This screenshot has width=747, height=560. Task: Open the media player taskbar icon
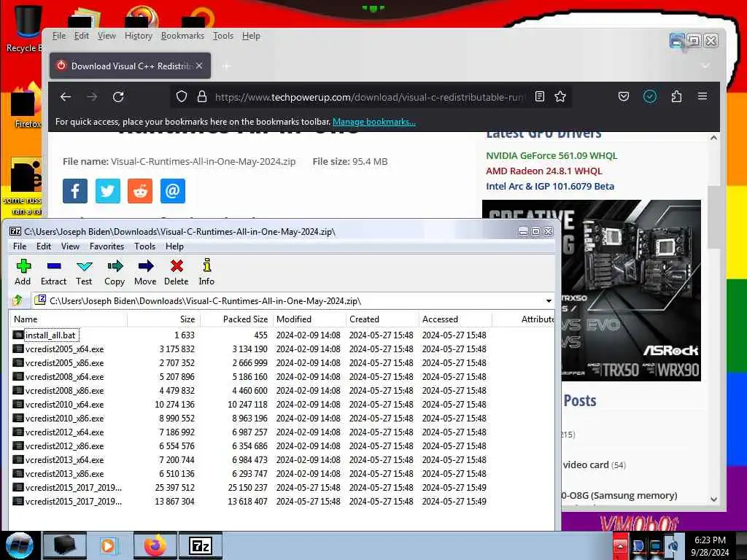coord(109,545)
